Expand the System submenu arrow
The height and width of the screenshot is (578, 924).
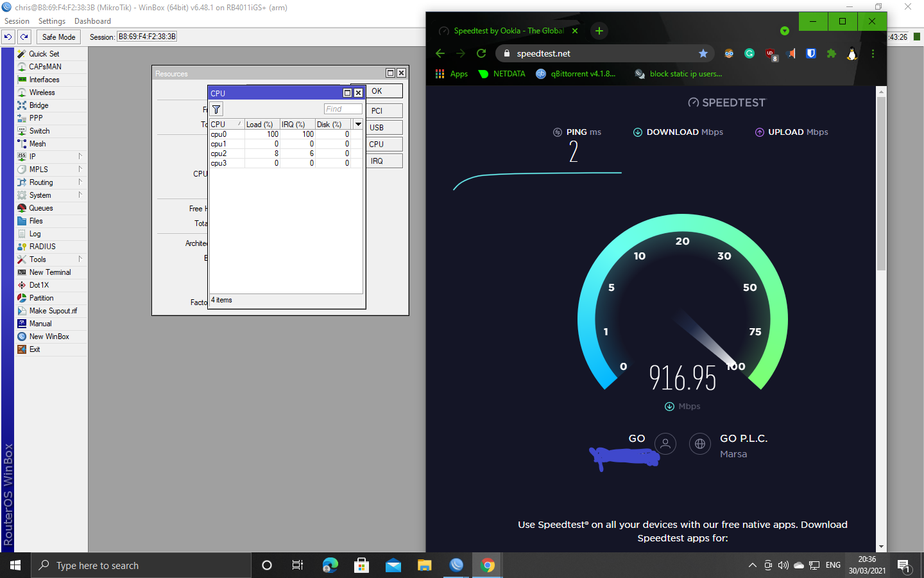point(80,195)
